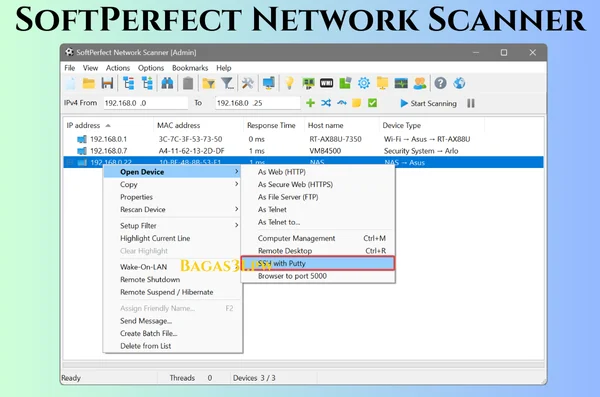This screenshot has width=600, height=397.
Task: Click the Paste clipboard toolbar icon
Action: [188, 83]
